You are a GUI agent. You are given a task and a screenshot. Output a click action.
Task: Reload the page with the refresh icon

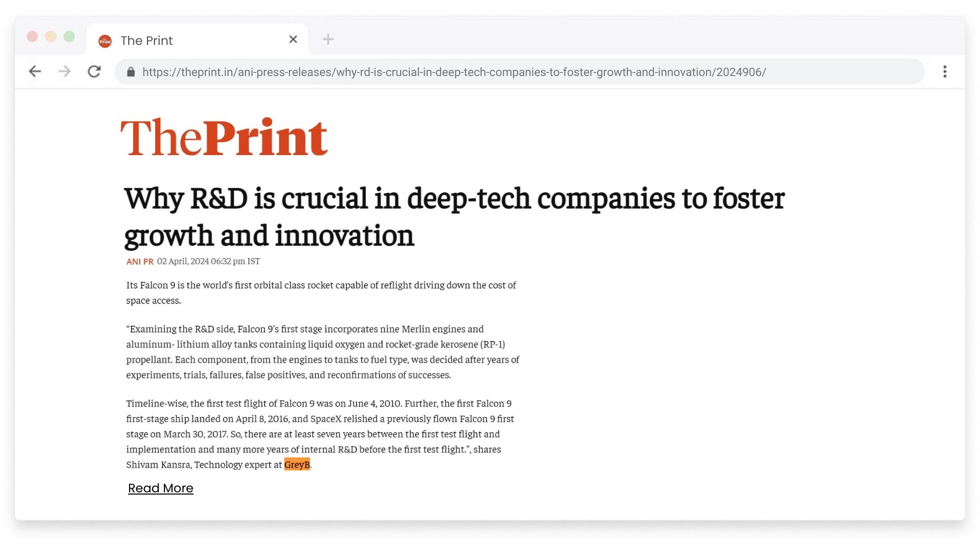(94, 71)
